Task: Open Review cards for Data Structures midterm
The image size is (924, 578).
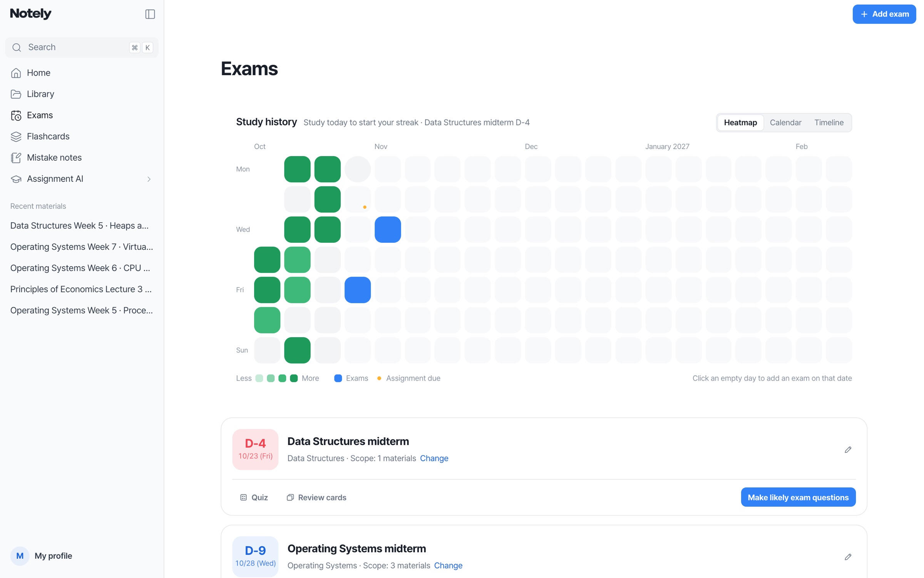Action: pyautogui.click(x=316, y=497)
